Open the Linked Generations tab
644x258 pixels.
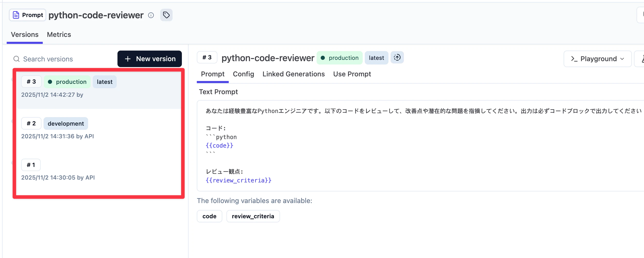coord(294,74)
